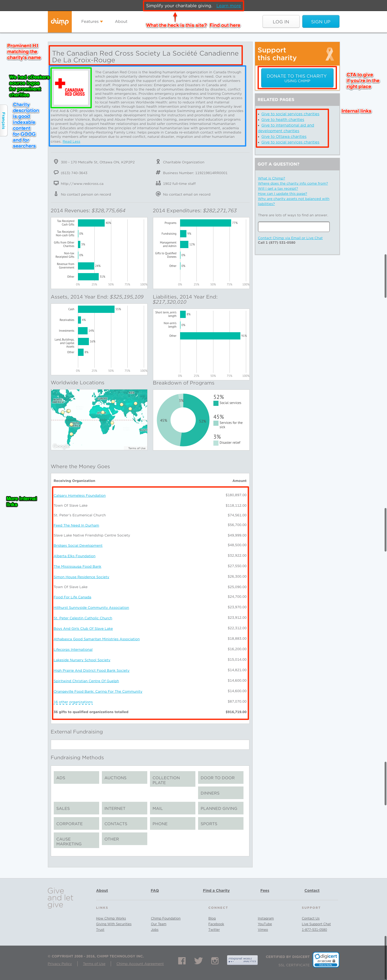The height and width of the screenshot is (980, 387).
Task: Open footer Fees link
Action: click(265, 890)
